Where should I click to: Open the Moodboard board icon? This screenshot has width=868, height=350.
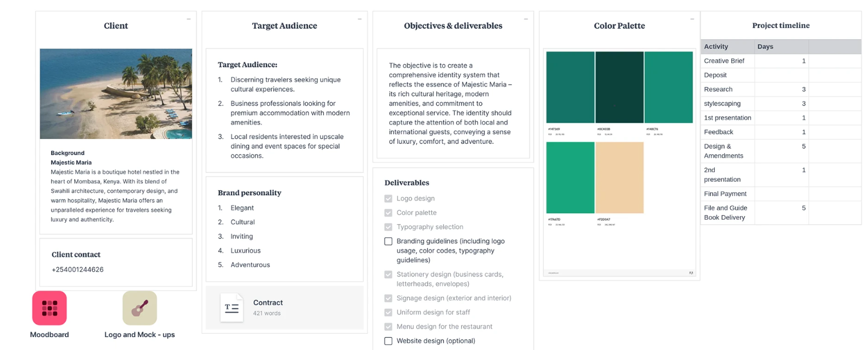point(49,308)
